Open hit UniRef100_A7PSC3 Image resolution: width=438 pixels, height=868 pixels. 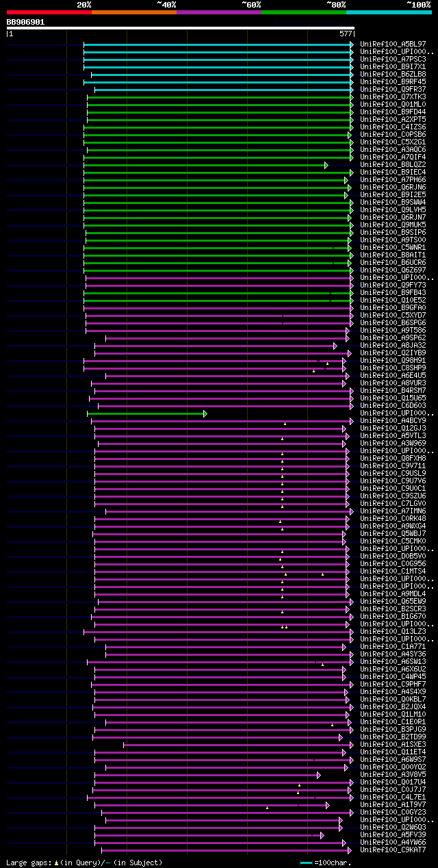(393, 60)
